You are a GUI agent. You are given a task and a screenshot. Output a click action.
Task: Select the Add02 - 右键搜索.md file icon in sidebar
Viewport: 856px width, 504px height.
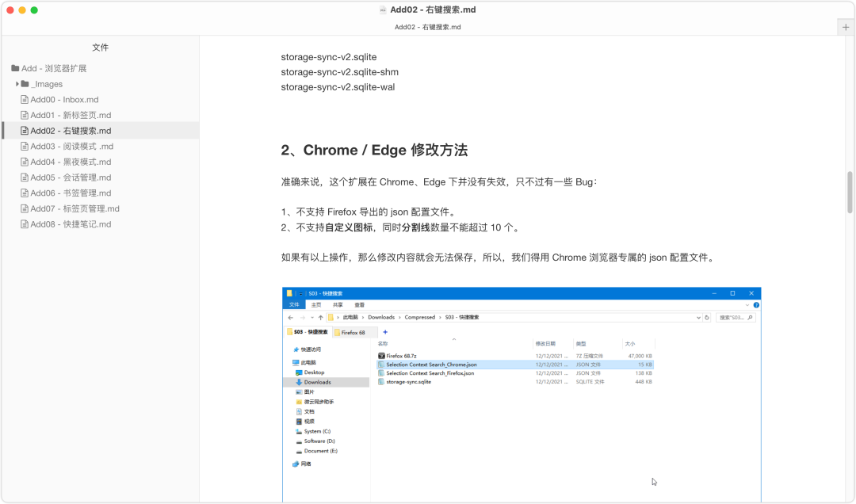coord(24,131)
